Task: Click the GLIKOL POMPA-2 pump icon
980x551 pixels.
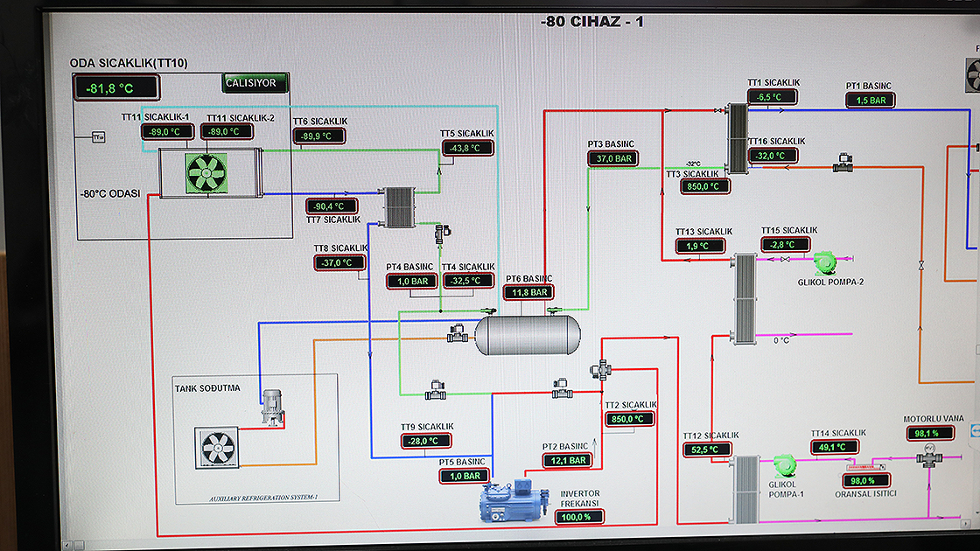Action: tap(824, 262)
